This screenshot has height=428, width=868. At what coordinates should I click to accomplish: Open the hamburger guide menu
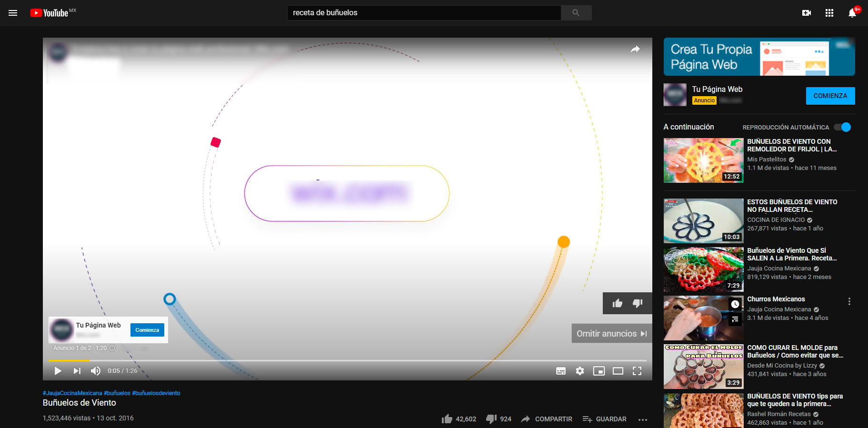coord(13,13)
